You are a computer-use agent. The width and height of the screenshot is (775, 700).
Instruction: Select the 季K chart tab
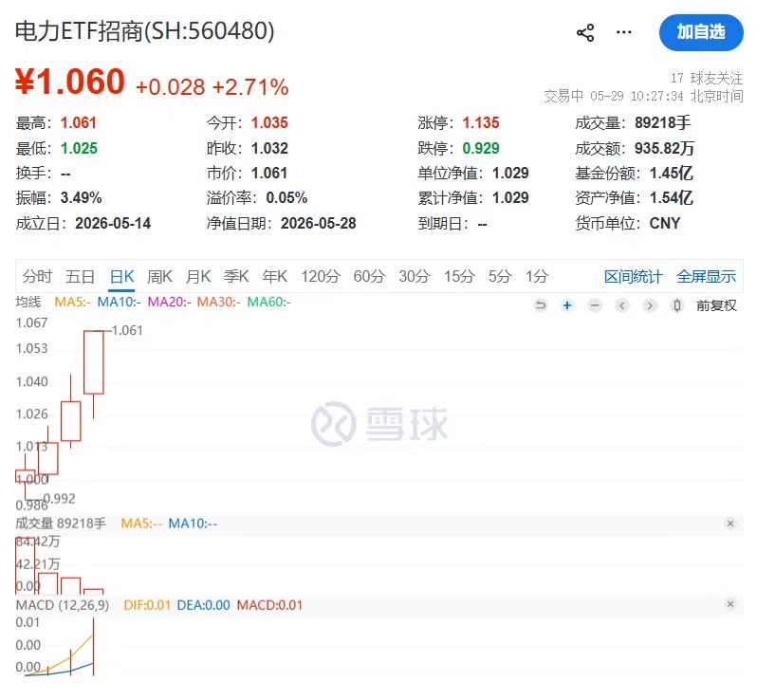[x=236, y=276]
